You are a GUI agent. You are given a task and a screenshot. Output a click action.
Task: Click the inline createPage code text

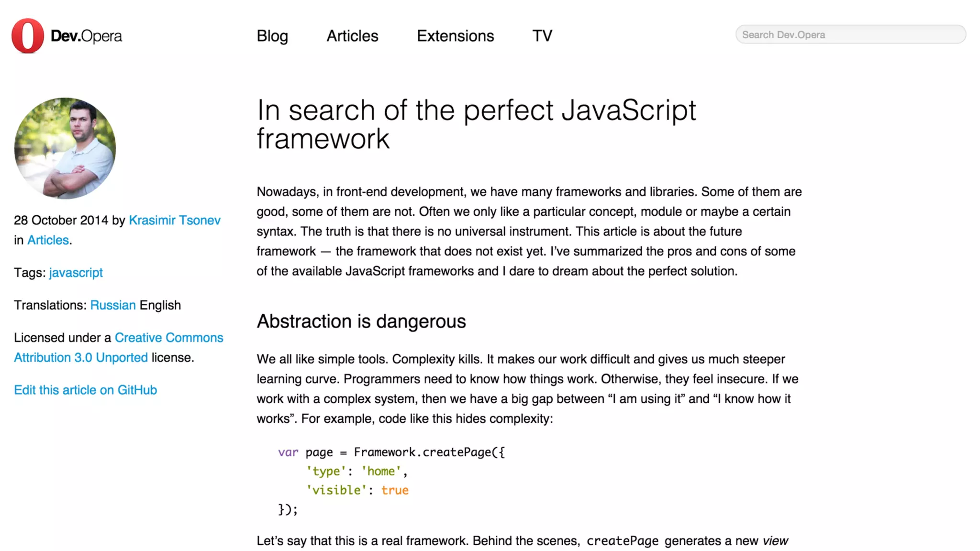pos(622,541)
